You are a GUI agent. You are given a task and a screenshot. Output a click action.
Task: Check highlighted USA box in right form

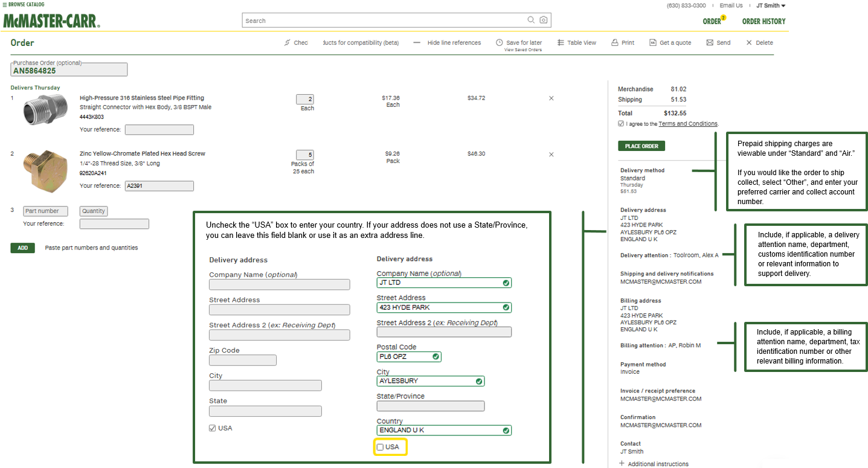pyautogui.click(x=380, y=447)
